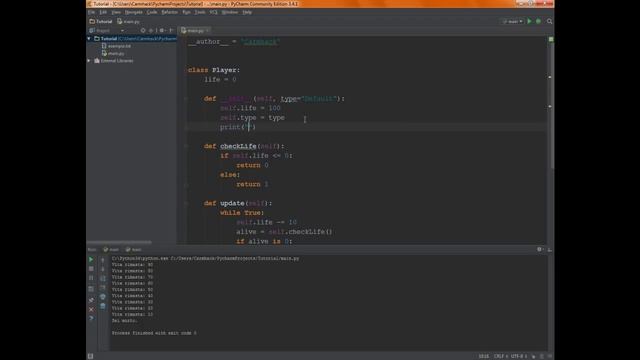Viewport: 640px width, 360px height.
Task: Open Search Everywhere magnifier icon
Action: tap(549, 21)
